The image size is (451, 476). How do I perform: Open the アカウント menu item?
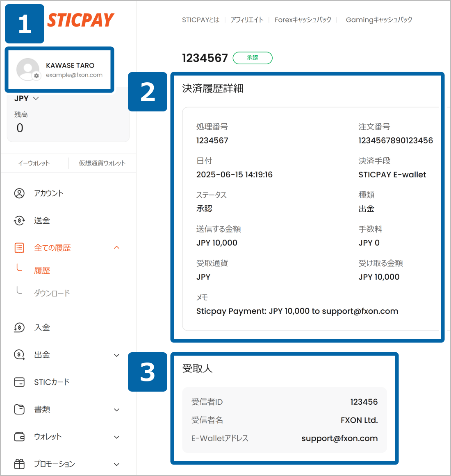49,193
